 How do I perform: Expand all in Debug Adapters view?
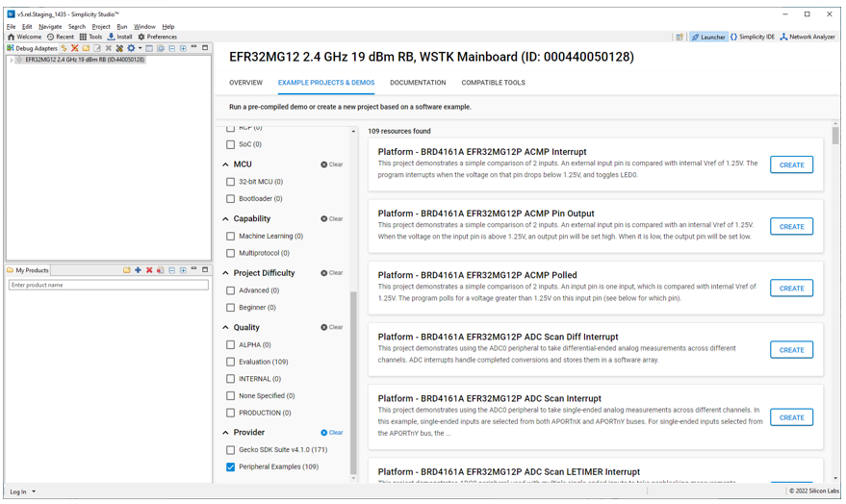pyautogui.click(x=184, y=48)
